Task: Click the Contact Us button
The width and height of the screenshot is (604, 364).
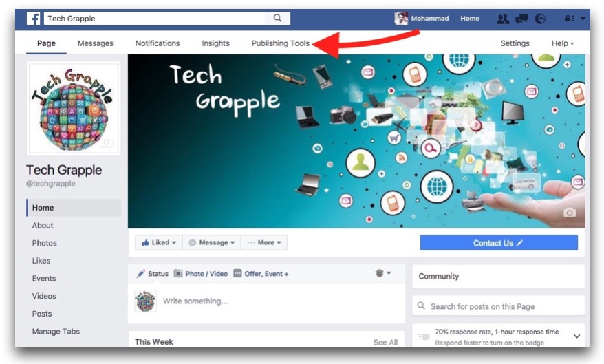Action: pos(499,243)
